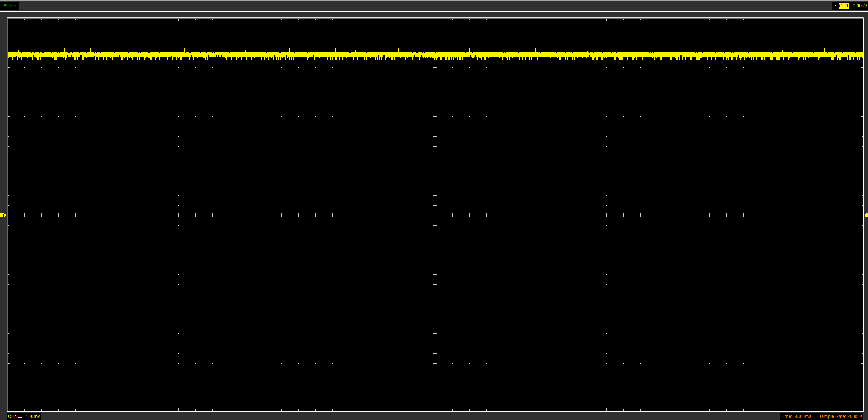Click the rising edge trigger slope icon
The width and height of the screenshot is (868, 420).
click(x=835, y=6)
